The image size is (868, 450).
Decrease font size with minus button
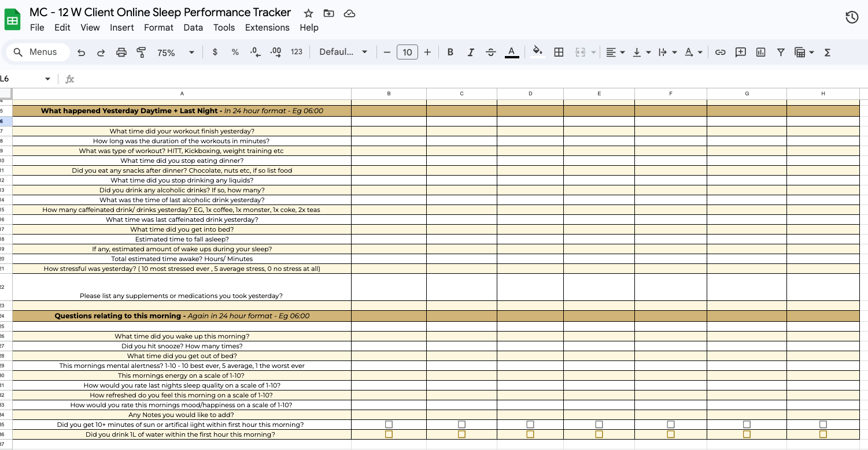[x=387, y=52]
